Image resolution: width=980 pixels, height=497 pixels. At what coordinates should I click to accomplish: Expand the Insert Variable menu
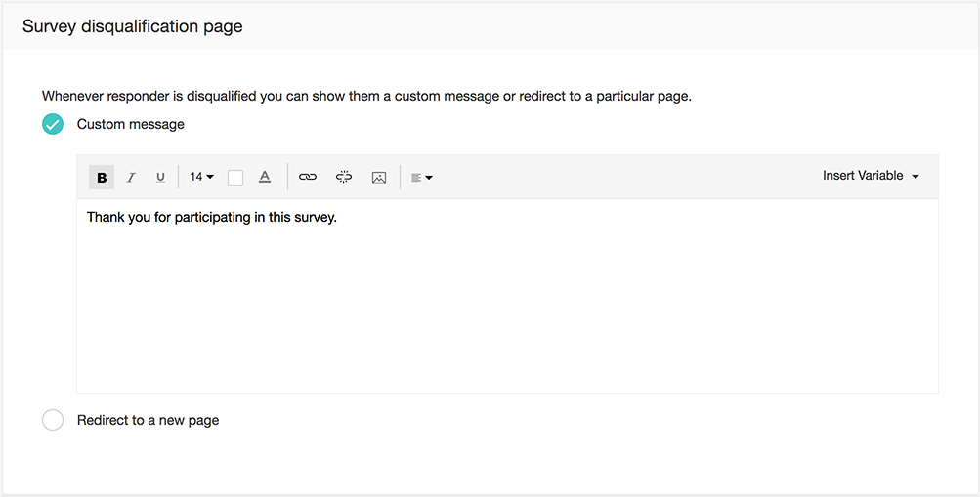(871, 176)
